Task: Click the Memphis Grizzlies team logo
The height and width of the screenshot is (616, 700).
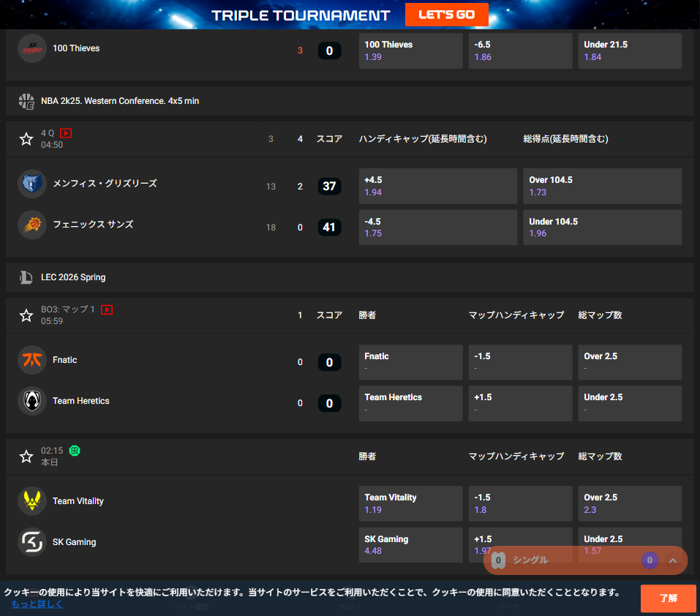Action: tap(32, 184)
